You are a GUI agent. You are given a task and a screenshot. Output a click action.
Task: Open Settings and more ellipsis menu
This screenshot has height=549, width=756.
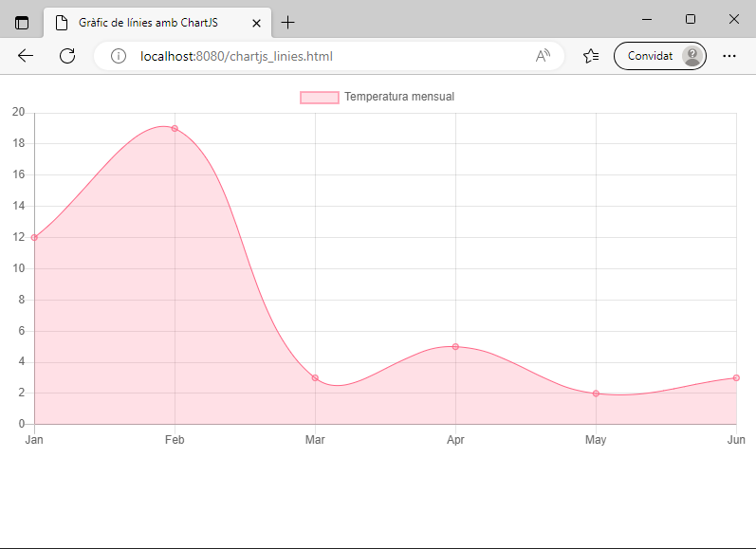click(729, 56)
